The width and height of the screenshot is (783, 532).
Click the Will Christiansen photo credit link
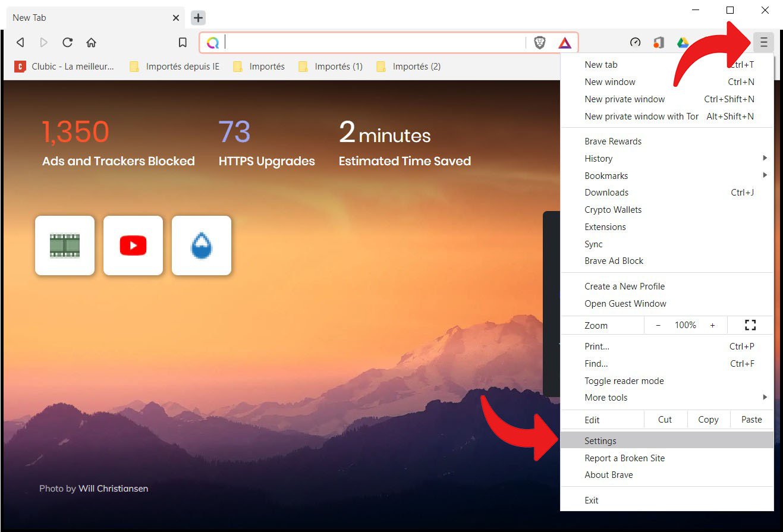tap(114, 489)
